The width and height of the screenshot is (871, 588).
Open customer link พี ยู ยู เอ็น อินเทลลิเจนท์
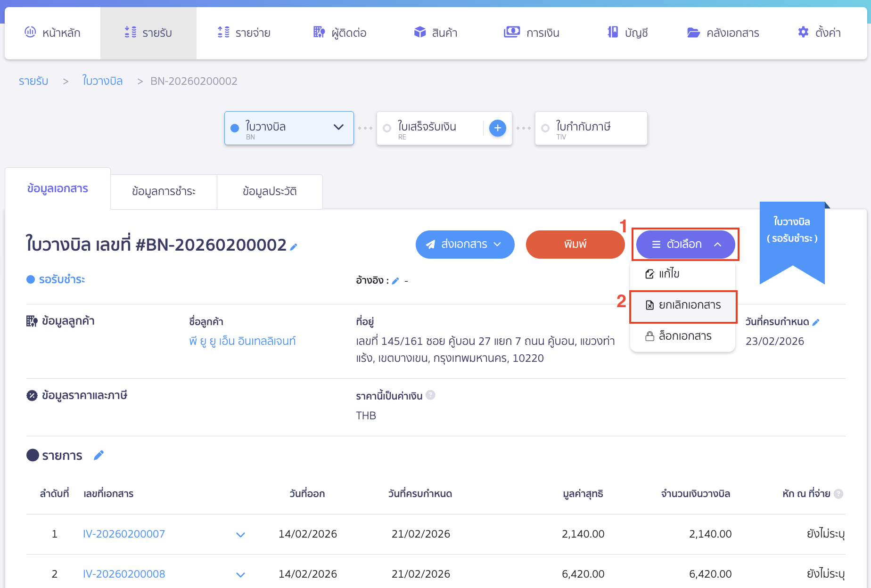(242, 341)
